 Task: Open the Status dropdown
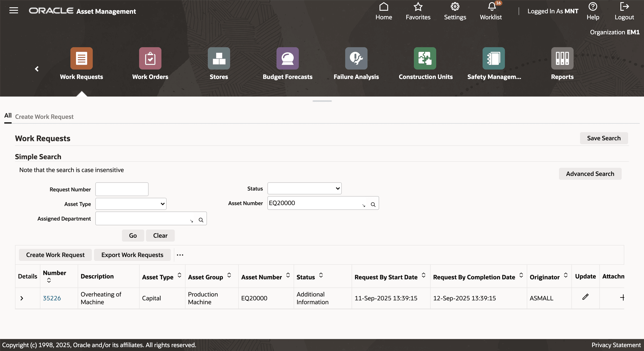304,188
